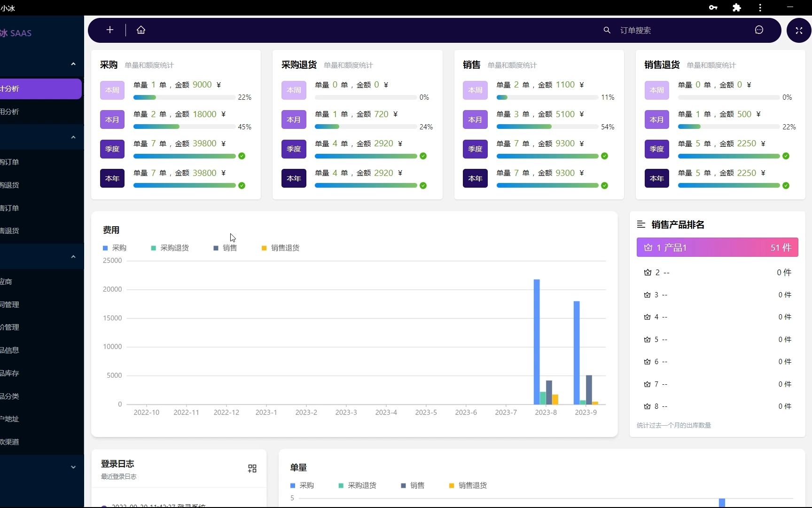Viewport: 812px width, 508px height.
Task: Click the crown icon of rank 8 row
Action: (x=647, y=406)
